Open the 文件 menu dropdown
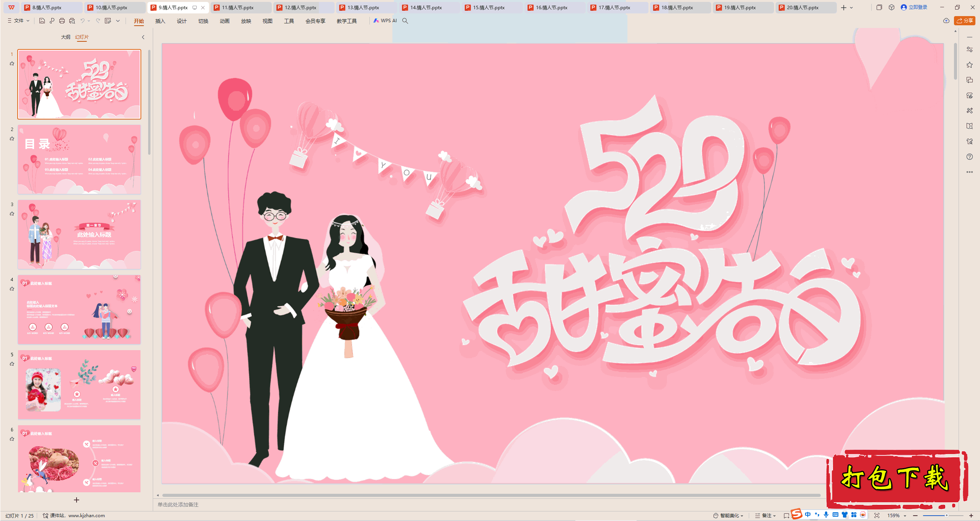980x521 pixels. pyautogui.click(x=19, y=21)
